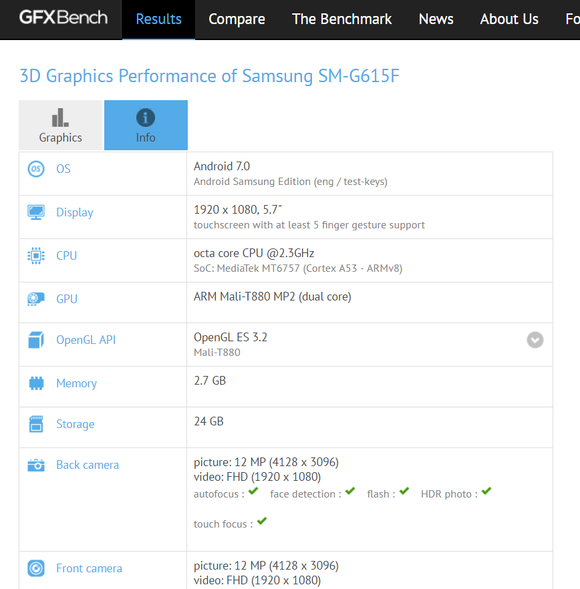Image resolution: width=580 pixels, height=589 pixels.
Task: Expand the OpenGL ES 3.2 details chevron
Action: pos(535,340)
